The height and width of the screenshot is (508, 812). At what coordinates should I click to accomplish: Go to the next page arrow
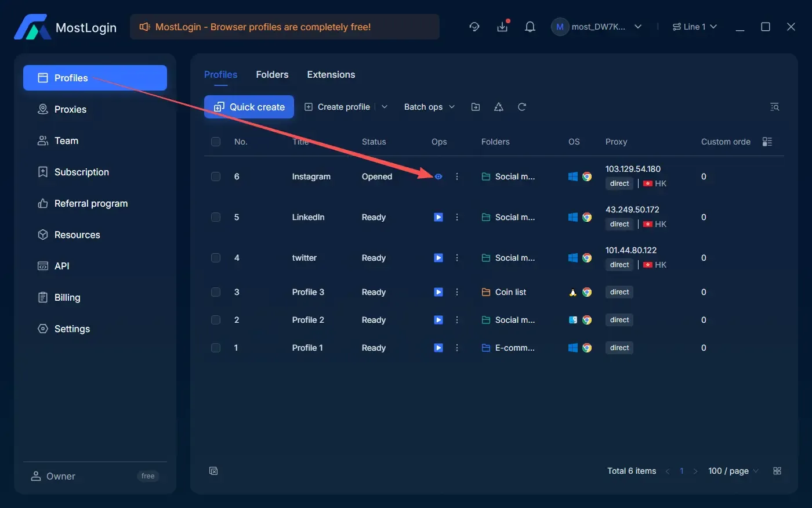695,471
